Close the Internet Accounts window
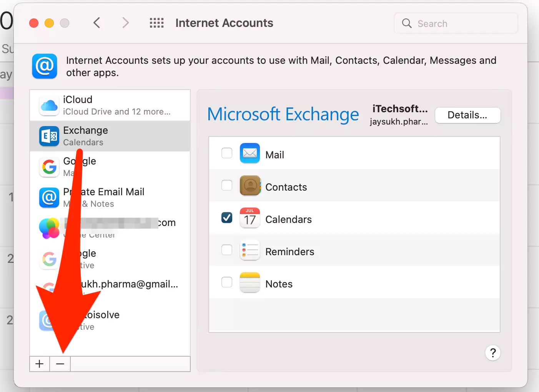Image resolution: width=539 pixels, height=392 pixels. coord(34,23)
